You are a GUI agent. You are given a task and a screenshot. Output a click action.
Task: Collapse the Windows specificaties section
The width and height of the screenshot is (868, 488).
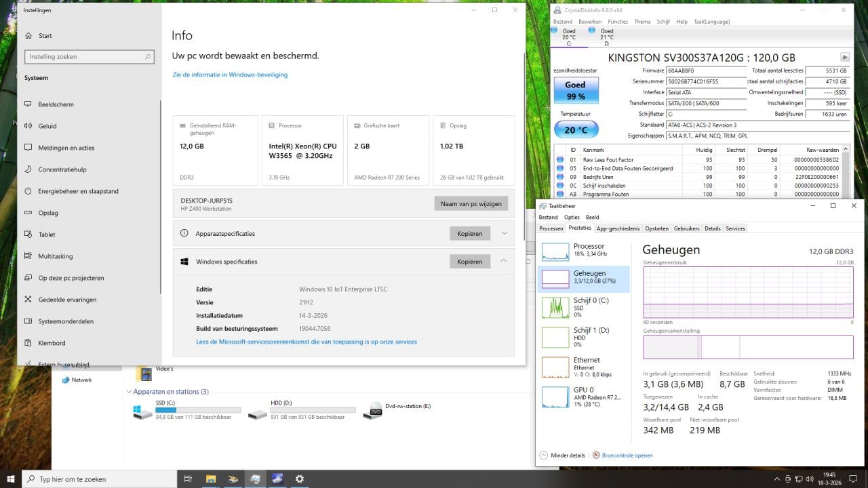click(504, 261)
